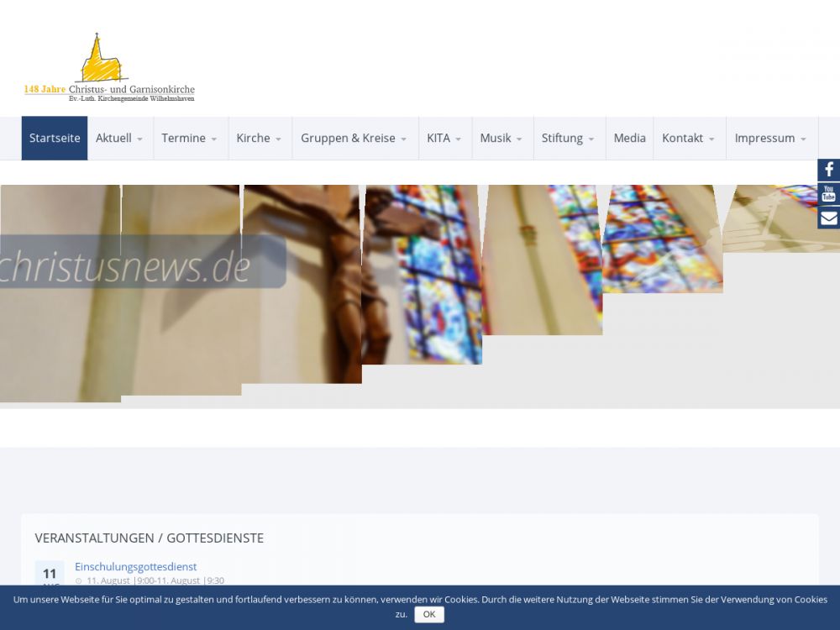Screen dimensions: 840x630
Task: Click the Facebook icon on right sidebar
Action: point(828,170)
